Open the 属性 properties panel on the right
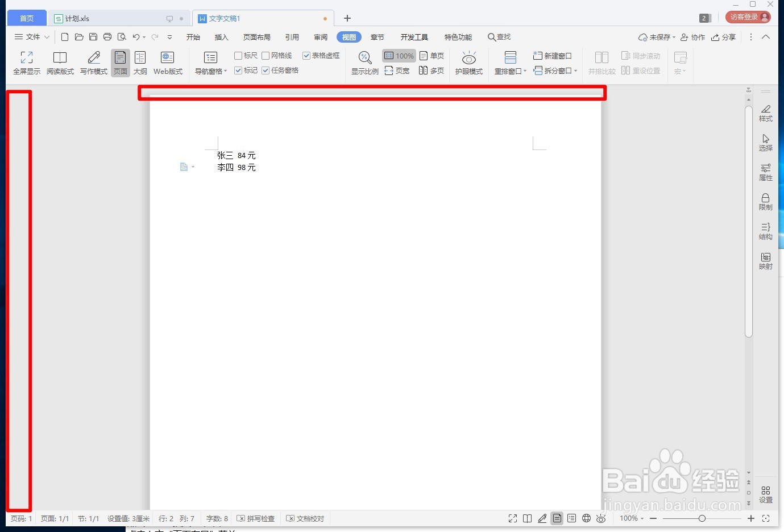The height and width of the screenshot is (532, 784). tap(765, 172)
